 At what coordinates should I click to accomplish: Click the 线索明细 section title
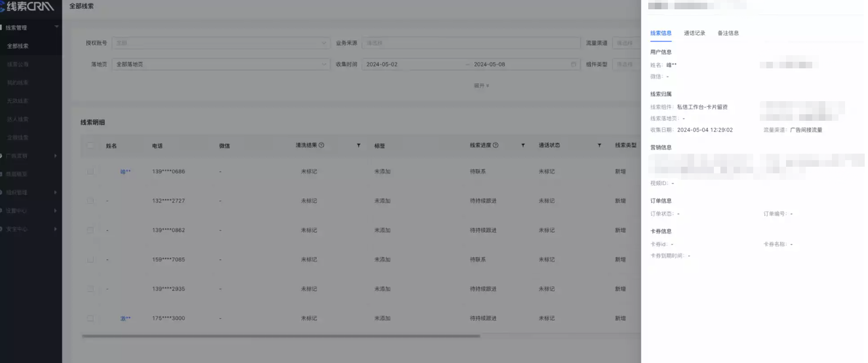tap(93, 122)
